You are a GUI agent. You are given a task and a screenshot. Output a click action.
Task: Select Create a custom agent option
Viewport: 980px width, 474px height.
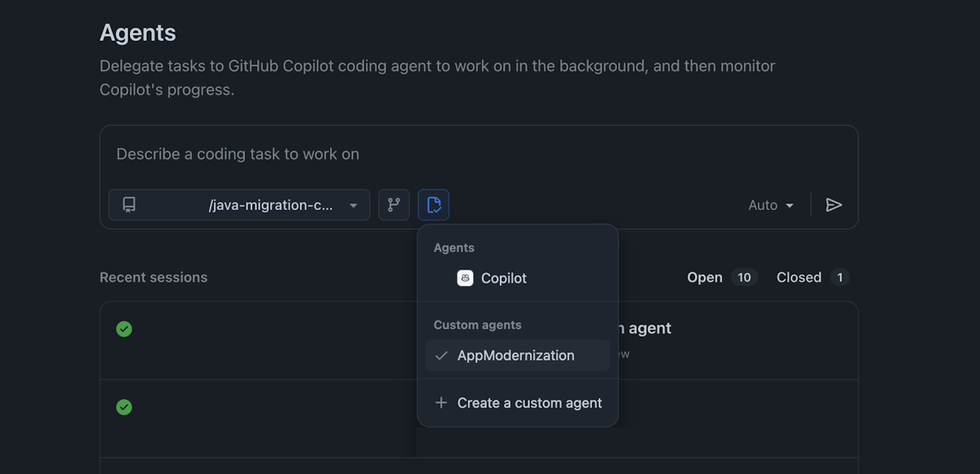point(529,403)
